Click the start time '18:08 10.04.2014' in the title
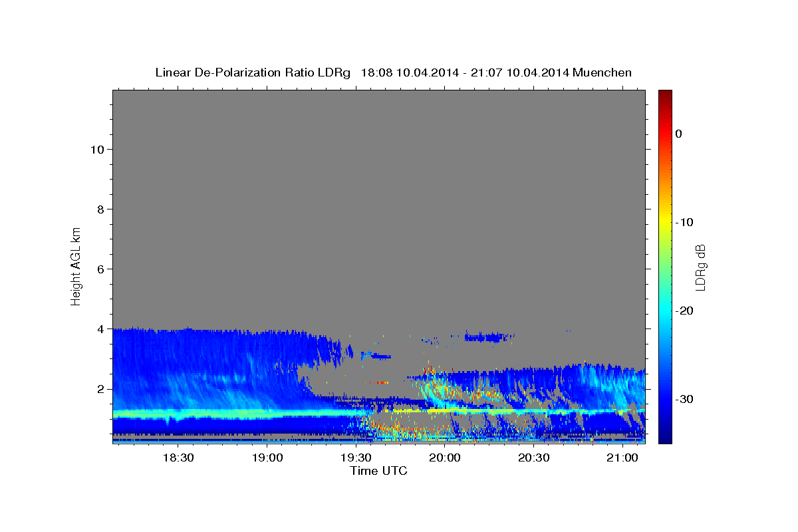Screen dimensions: 798x532 pyautogui.click(x=410, y=72)
